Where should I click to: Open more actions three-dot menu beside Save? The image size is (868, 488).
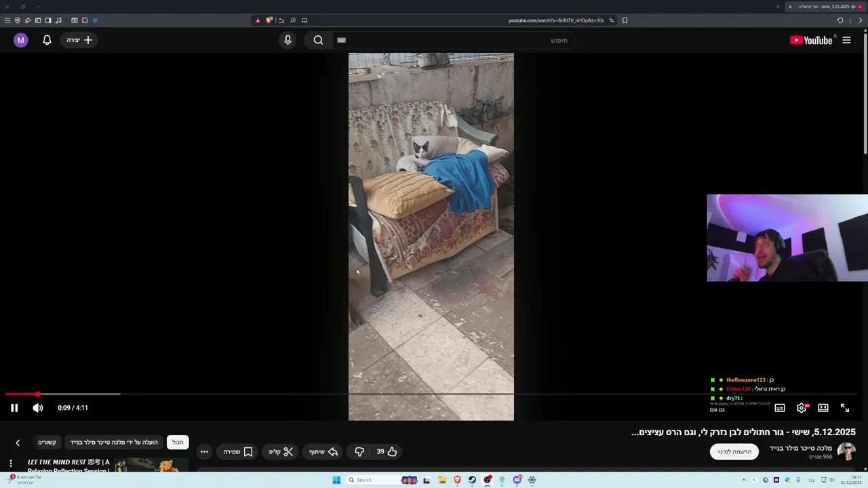(204, 451)
